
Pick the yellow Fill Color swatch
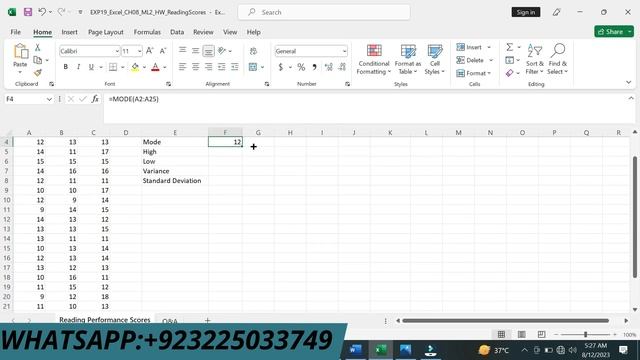click(x=135, y=67)
